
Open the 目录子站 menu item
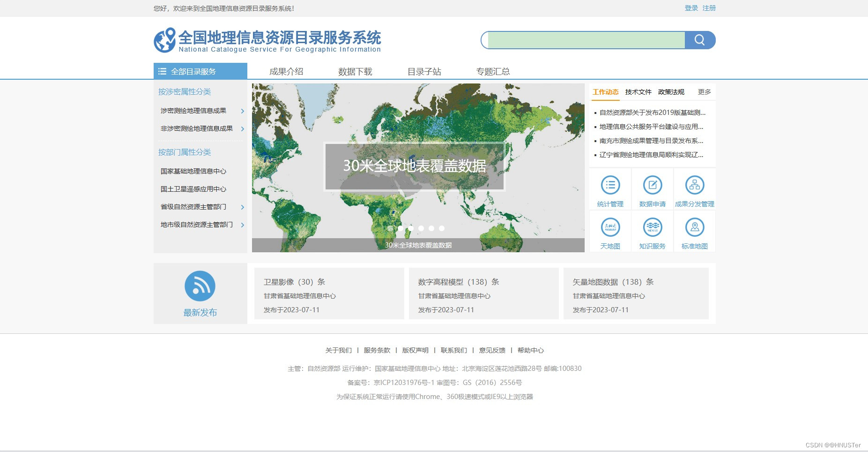pyautogui.click(x=424, y=71)
